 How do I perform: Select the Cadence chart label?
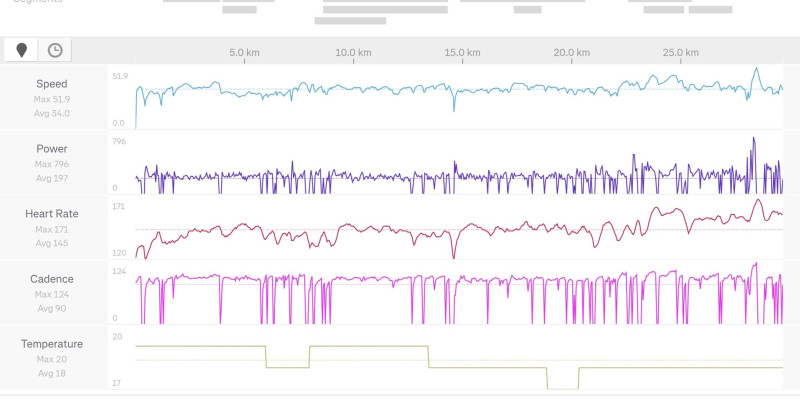coord(52,279)
